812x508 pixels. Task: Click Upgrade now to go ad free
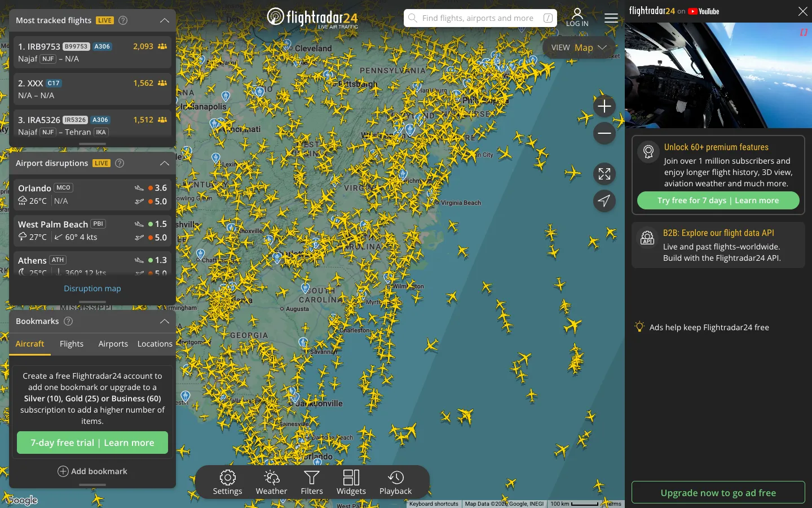pos(718,492)
